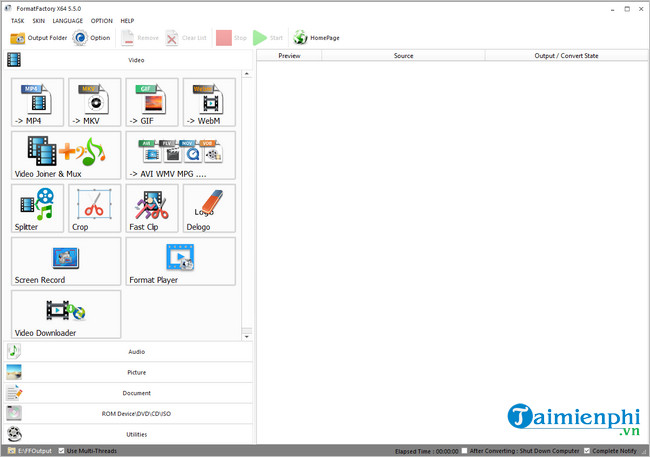650x457 pixels.
Task: Choose the -> WebM conversion tile
Action: pos(209,102)
